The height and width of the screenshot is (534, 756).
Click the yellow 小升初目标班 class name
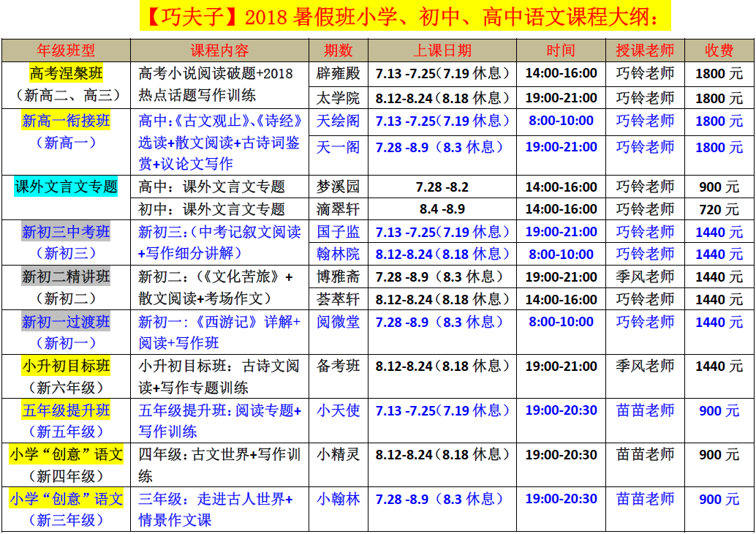67,366
